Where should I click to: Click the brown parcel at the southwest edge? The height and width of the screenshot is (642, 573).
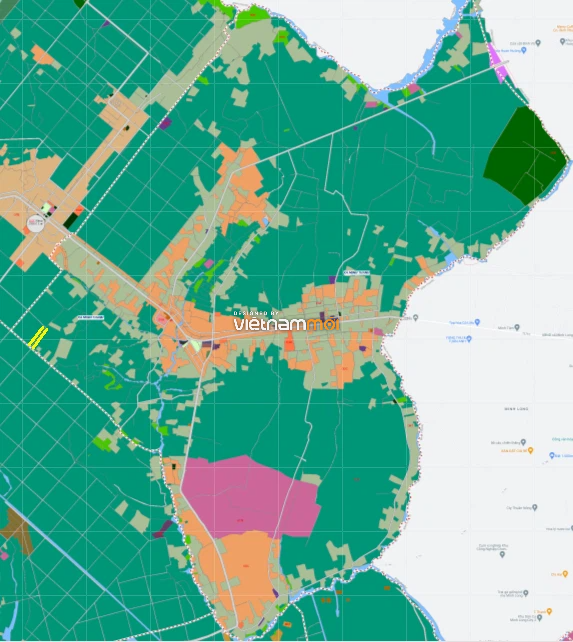point(16,531)
